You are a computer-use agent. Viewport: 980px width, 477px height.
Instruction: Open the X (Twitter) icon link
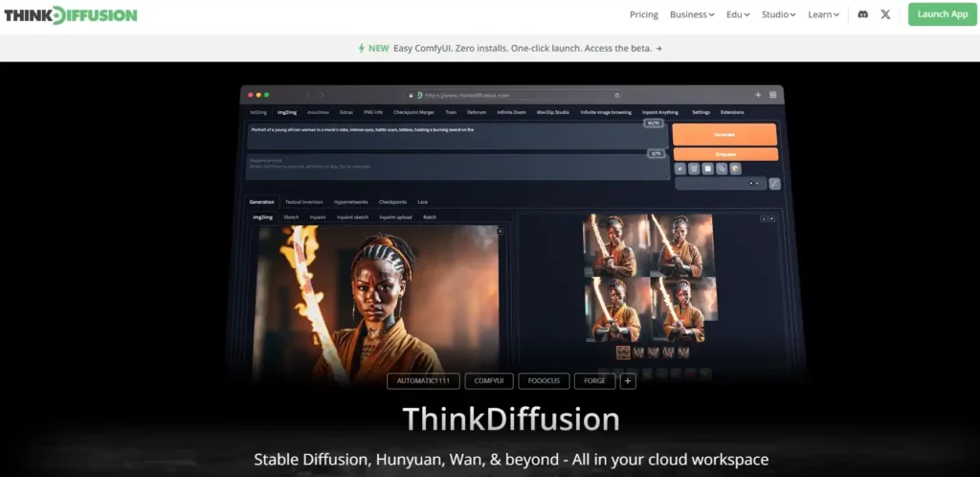click(885, 14)
